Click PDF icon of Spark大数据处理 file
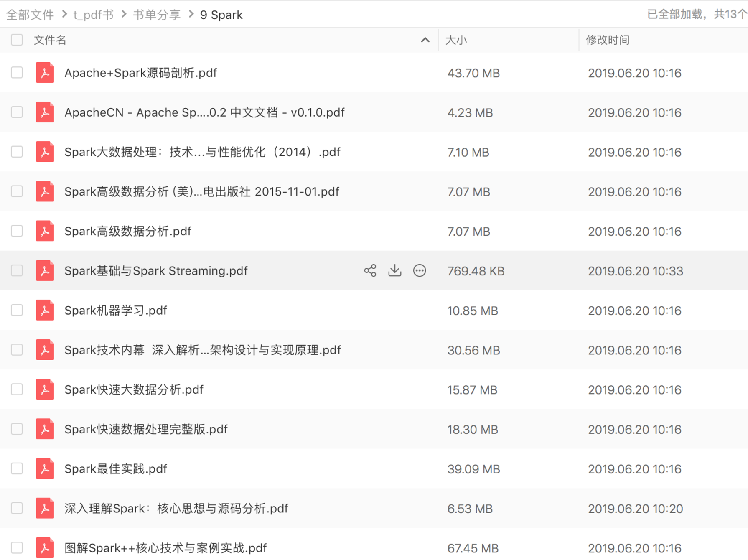The height and width of the screenshot is (560, 748). [x=45, y=152]
